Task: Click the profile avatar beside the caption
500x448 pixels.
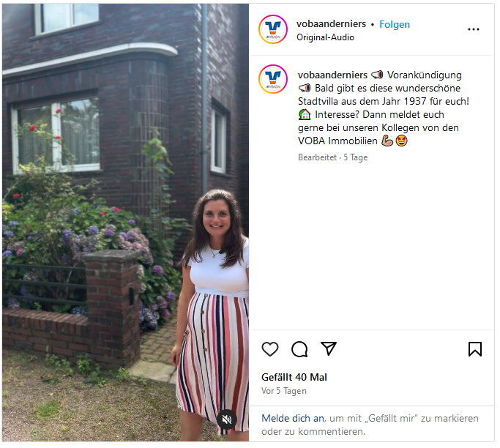Action: [x=272, y=79]
